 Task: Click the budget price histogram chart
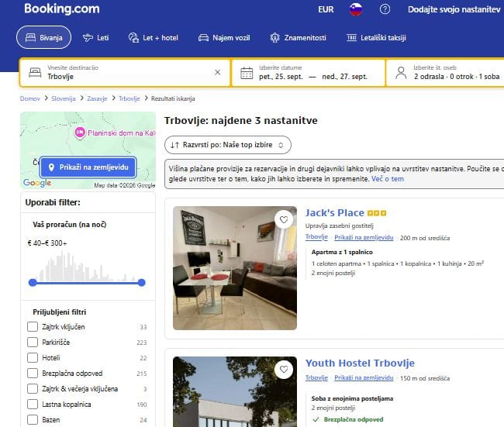87,267
